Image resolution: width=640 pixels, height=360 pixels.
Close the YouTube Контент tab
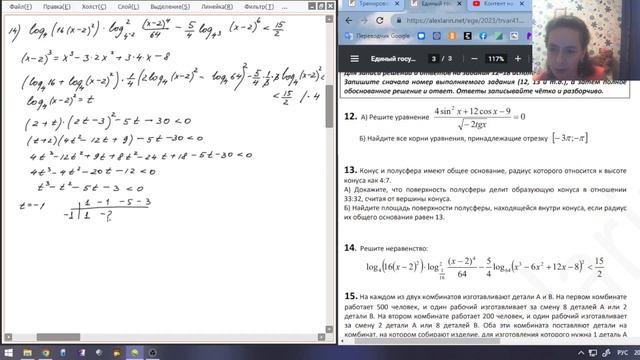tap(522, 4)
